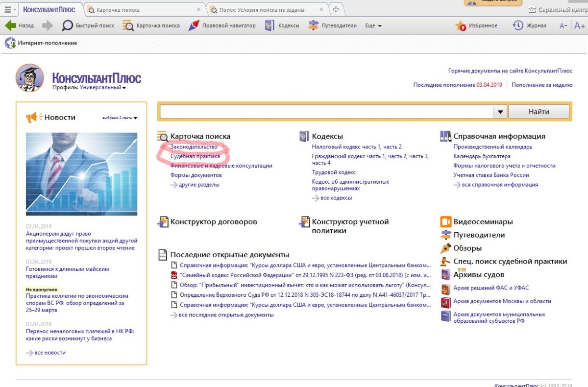The width and height of the screenshot is (588, 387).
Task: Open Архив документов Москвы и области
Action: (502, 301)
